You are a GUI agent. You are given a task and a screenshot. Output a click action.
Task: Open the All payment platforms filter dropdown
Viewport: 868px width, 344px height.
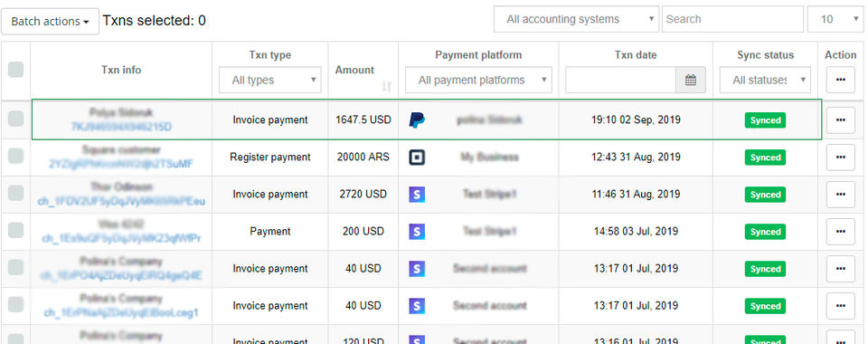pos(478,81)
